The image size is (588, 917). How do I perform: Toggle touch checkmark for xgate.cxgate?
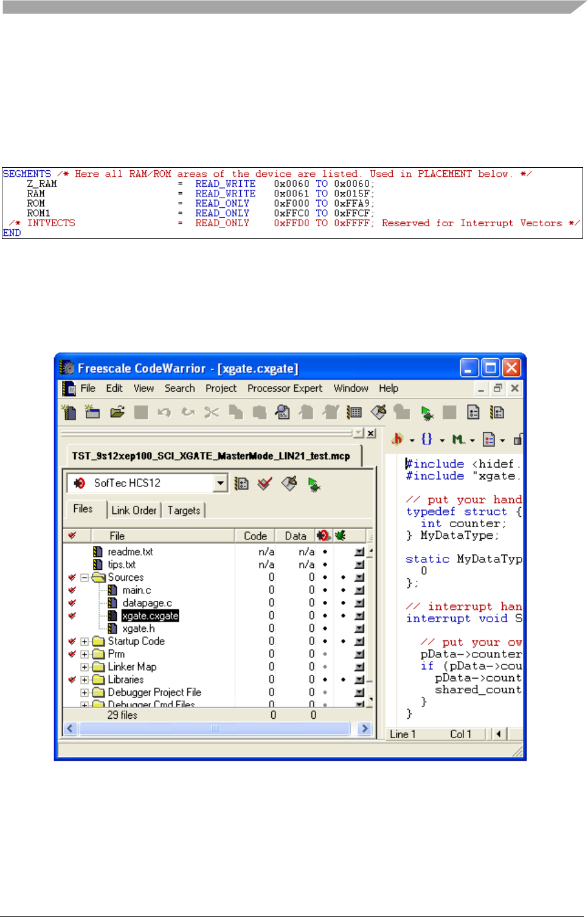click(x=72, y=615)
